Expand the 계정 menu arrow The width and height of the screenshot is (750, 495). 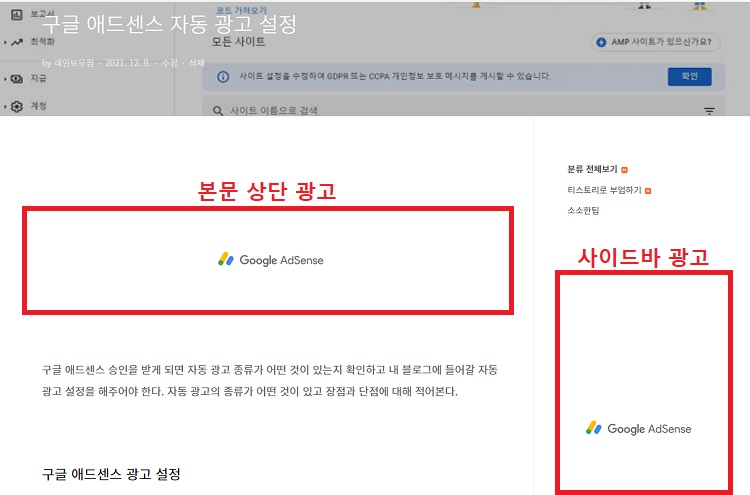tap(5, 107)
